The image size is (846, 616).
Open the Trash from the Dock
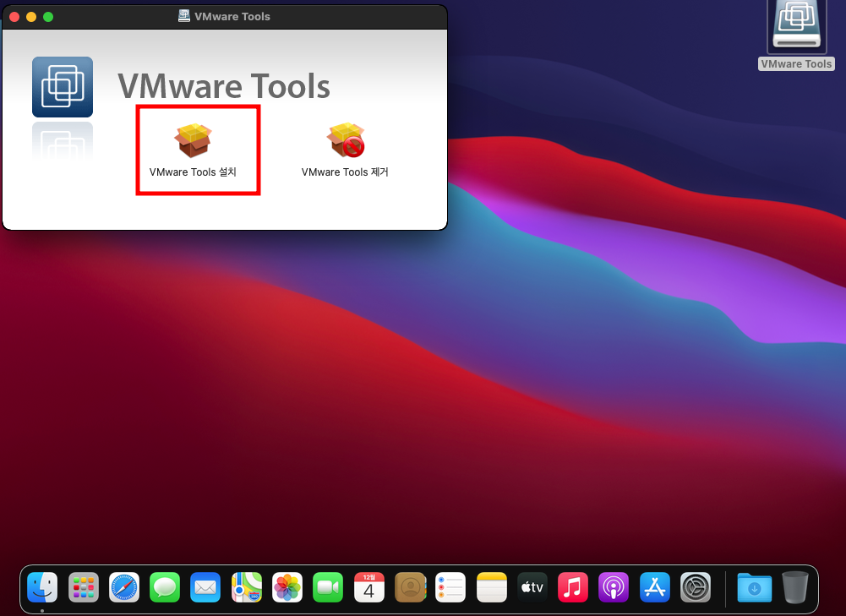pos(795,587)
